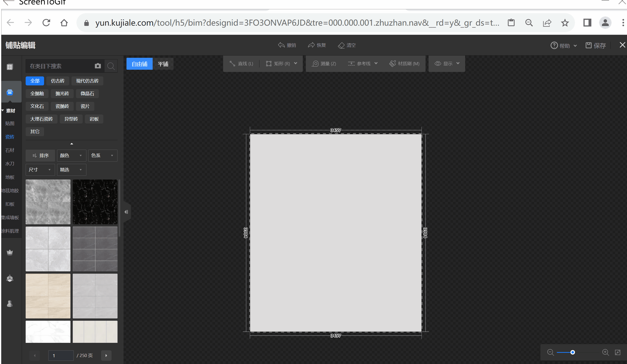This screenshot has height=364, width=627.
Task: Open the 显示 display dropdown
Action: pos(447,63)
